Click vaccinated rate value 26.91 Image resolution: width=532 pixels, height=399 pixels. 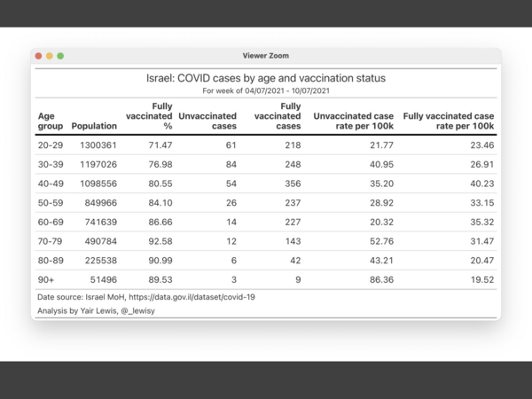click(482, 165)
